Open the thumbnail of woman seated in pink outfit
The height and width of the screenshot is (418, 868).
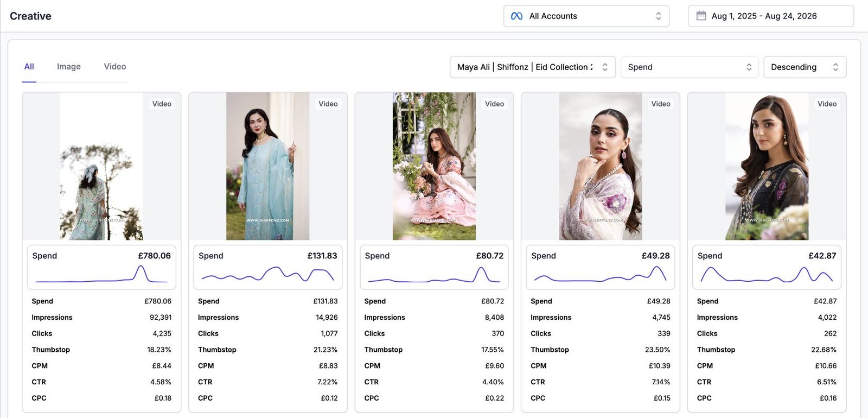click(x=434, y=166)
